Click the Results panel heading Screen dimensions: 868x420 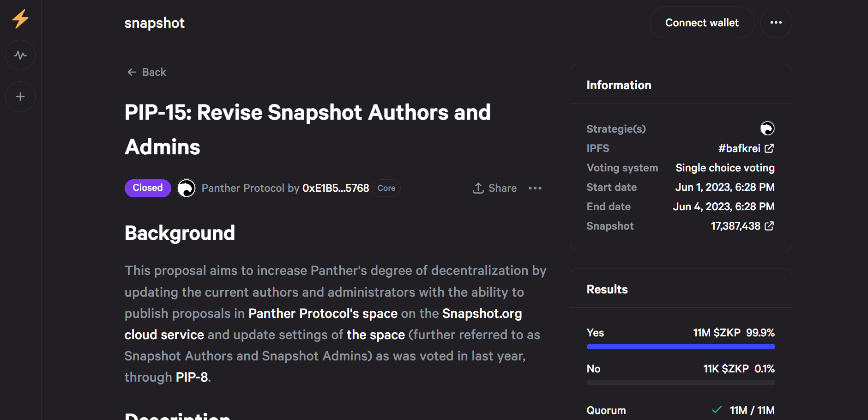point(607,289)
